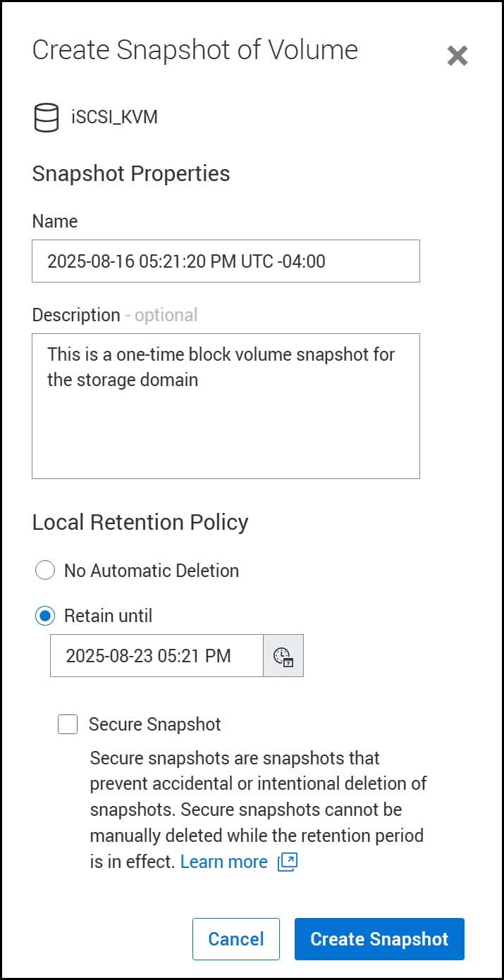Click the Description optional label

(115, 315)
